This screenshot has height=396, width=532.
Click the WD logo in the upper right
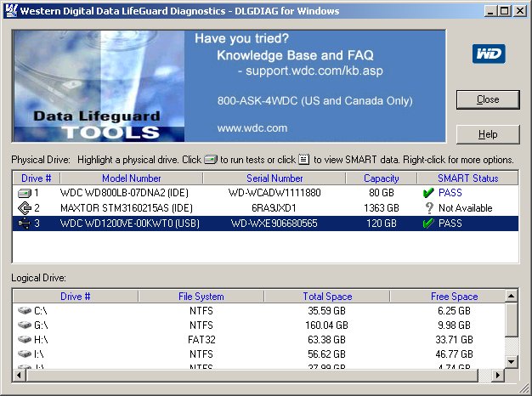coord(489,54)
